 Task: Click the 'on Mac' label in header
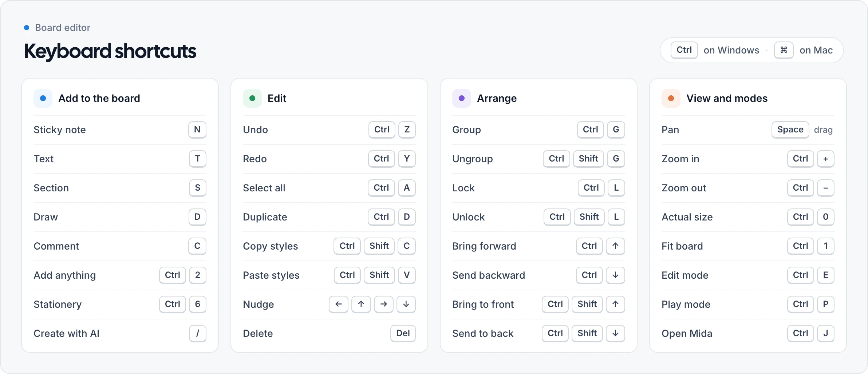point(816,50)
